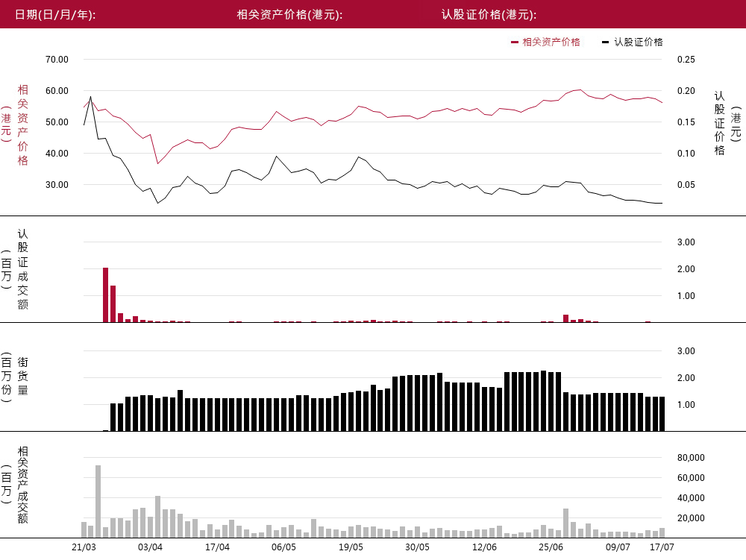Click the 20,000 underlying turnover axis value
The height and width of the screenshot is (560, 746).
[691, 518]
